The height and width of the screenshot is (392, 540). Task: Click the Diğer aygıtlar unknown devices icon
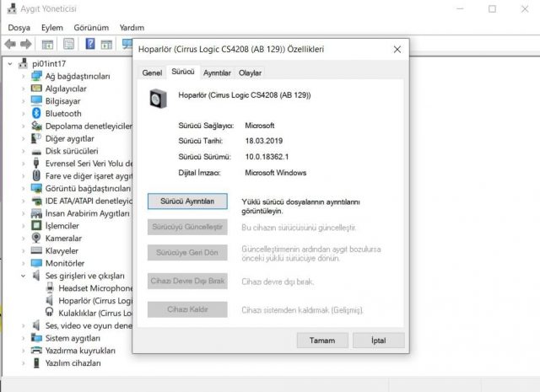[x=36, y=138]
